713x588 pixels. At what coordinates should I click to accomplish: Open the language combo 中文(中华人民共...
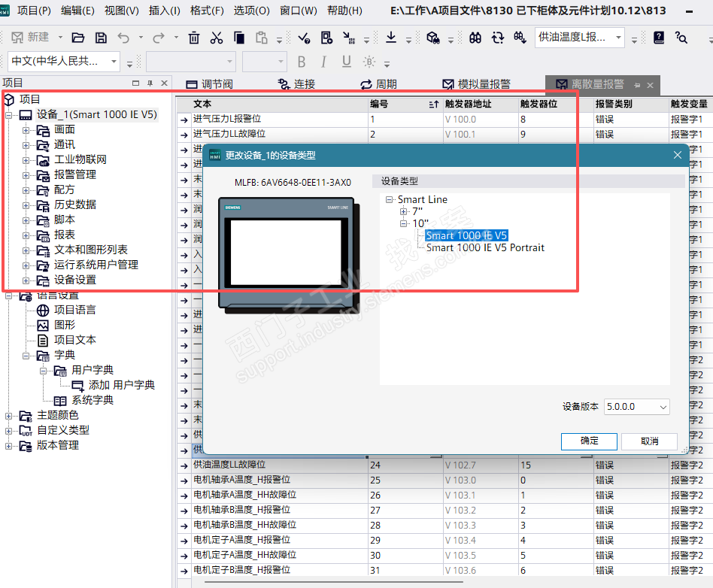[x=64, y=62]
